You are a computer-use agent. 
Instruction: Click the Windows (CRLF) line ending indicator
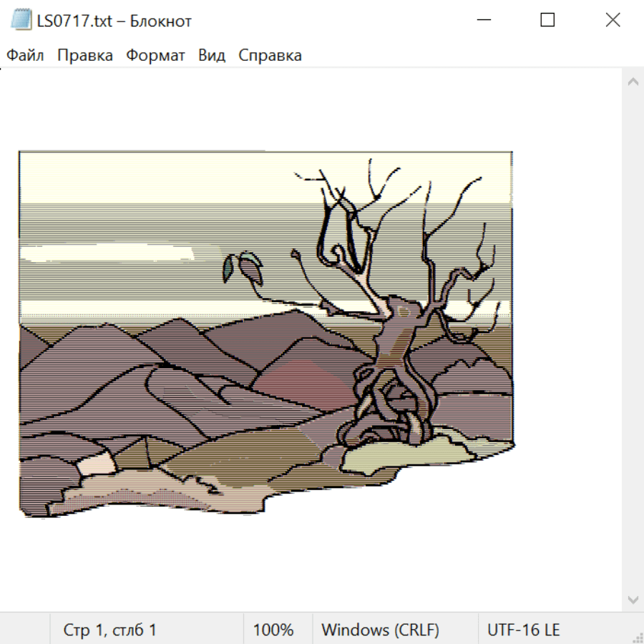(380, 630)
